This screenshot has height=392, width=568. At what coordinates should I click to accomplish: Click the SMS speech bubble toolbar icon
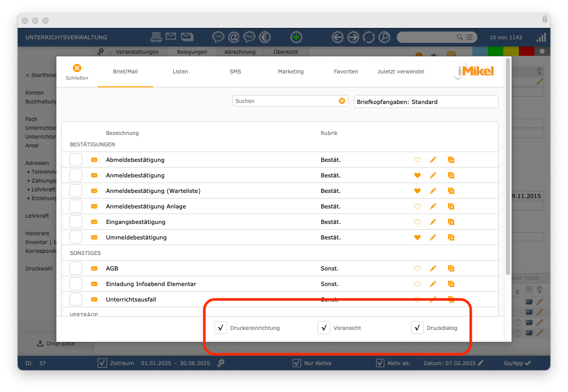(218, 37)
